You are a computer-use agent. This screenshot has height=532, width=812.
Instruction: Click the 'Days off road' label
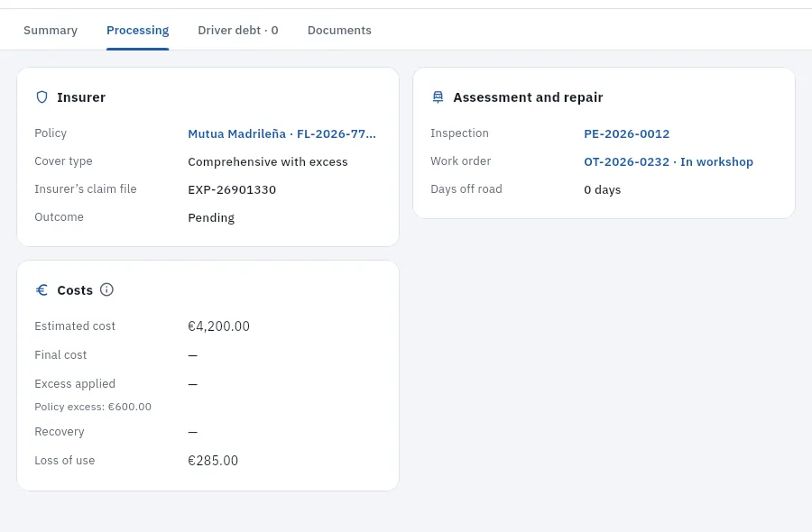point(466,189)
